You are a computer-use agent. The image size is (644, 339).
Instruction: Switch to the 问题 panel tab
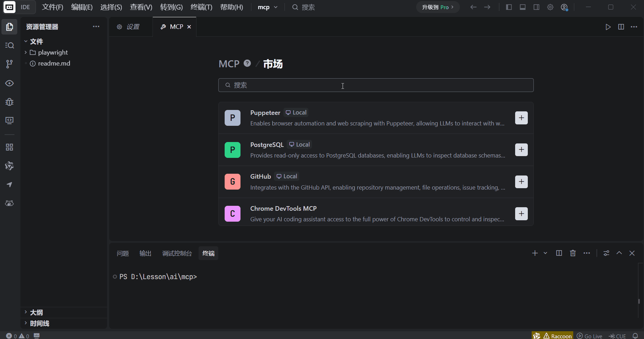123,253
